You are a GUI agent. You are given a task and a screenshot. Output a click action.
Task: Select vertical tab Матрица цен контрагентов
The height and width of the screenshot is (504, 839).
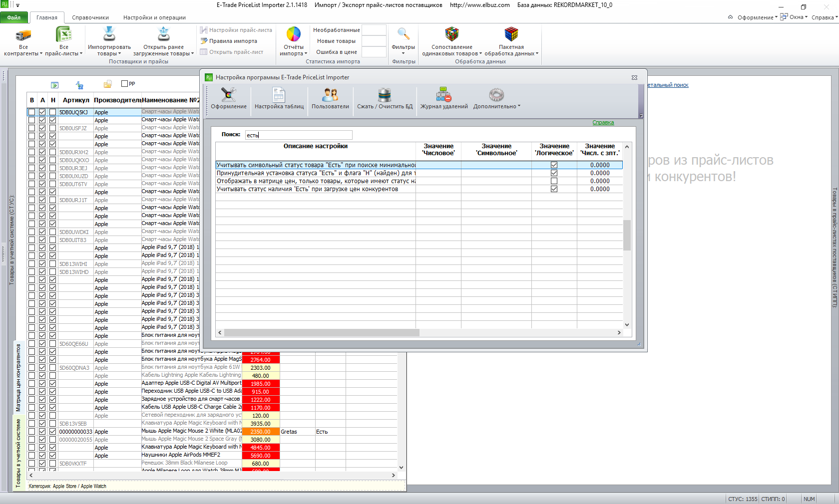18,377
